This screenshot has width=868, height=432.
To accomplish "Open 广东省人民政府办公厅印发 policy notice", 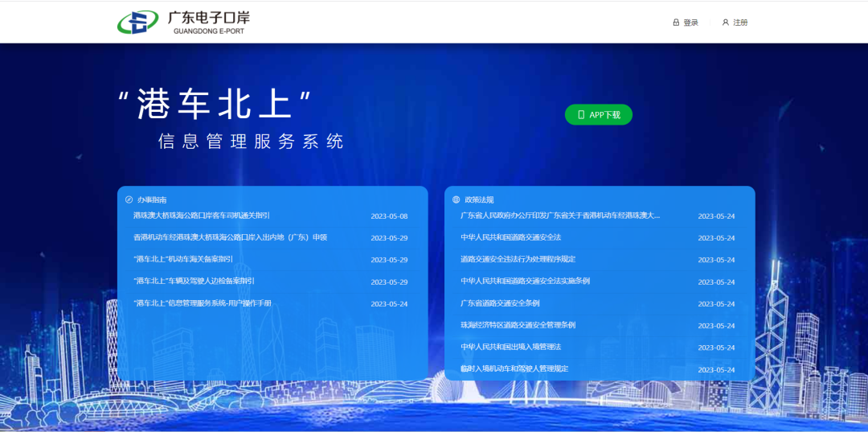I will [560, 216].
